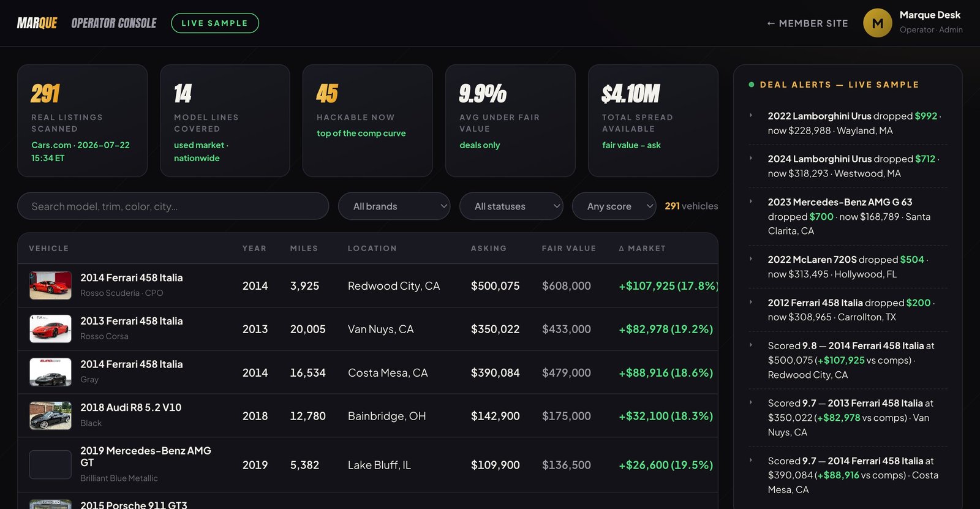Open thumbnail of Van Nuys Ferrari 458 Italia
The height and width of the screenshot is (509, 980).
pos(50,329)
